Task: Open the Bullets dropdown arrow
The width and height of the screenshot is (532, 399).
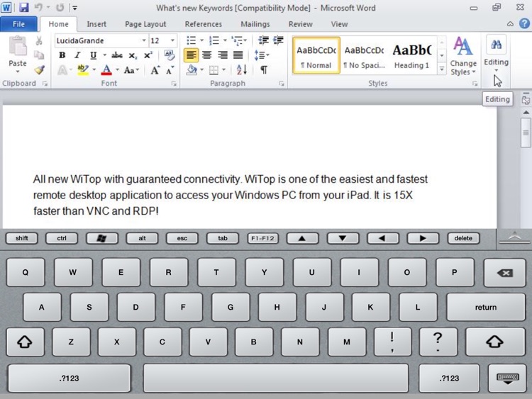Action: [201, 40]
